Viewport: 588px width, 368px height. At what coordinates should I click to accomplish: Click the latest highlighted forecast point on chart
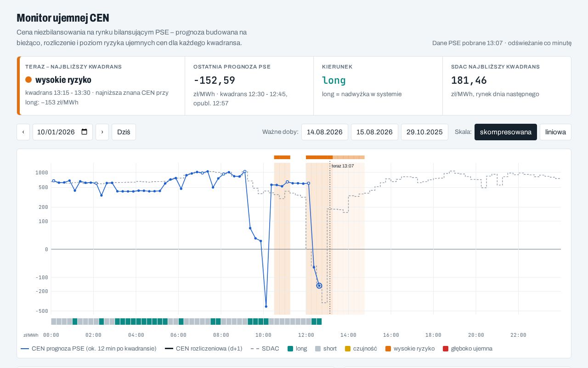pos(319,286)
